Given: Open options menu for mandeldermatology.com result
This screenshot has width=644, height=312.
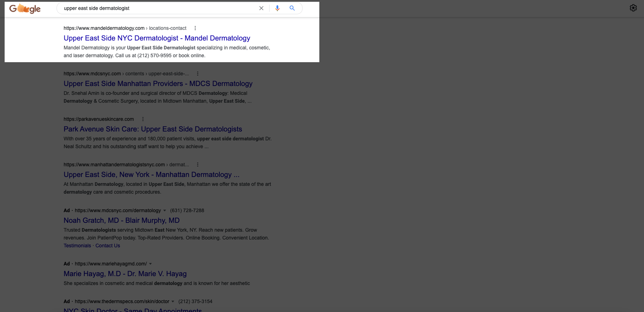Looking at the screenshot, I should (195, 28).
